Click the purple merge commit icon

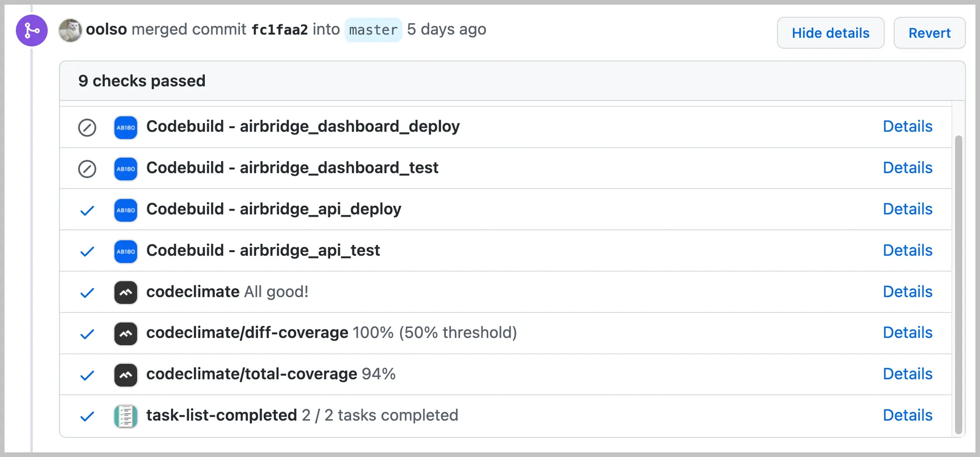[x=32, y=31]
